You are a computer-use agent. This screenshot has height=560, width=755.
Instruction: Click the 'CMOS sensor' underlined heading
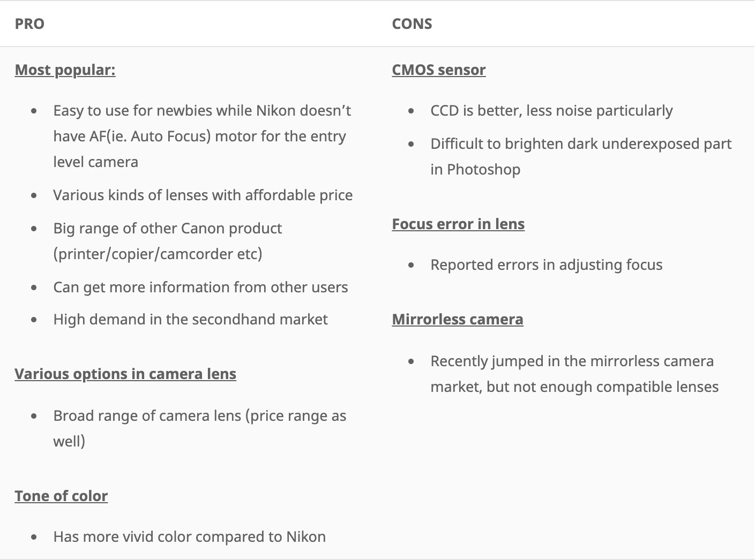438,70
